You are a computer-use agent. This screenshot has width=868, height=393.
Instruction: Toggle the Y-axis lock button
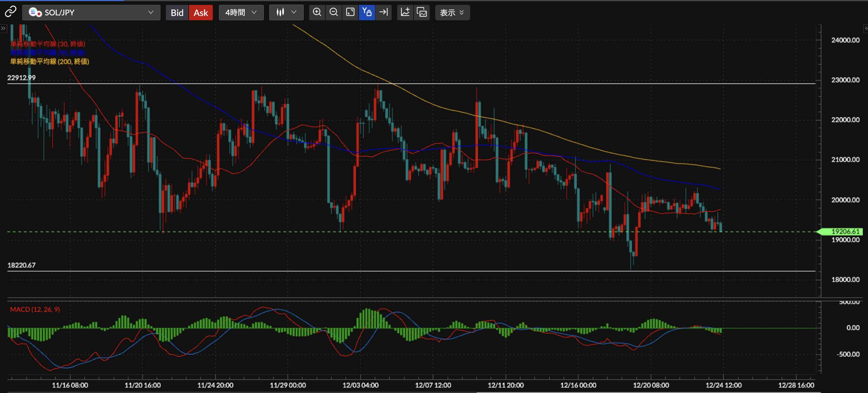click(367, 13)
